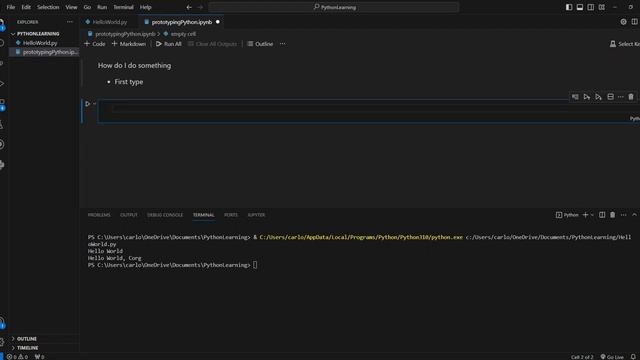Close the unsaved prototypingPython.ipynb tab dot
This screenshot has width=640, height=360.
click(x=218, y=22)
